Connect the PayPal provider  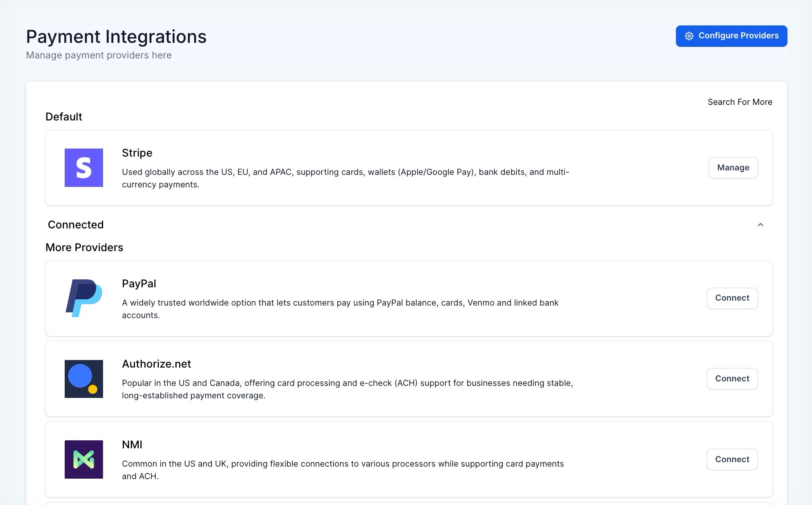(x=732, y=298)
